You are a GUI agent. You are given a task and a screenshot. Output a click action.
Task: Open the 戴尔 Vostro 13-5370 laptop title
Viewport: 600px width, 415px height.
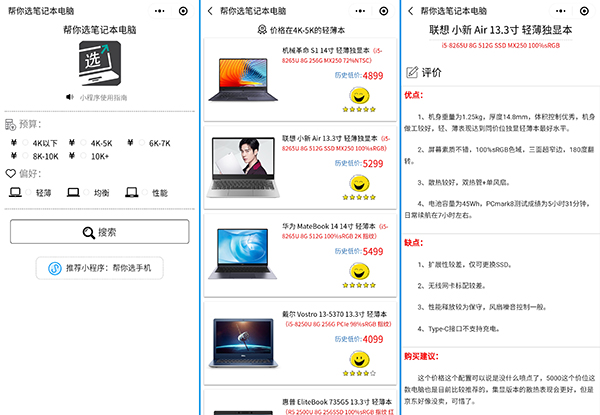pyautogui.click(x=334, y=314)
